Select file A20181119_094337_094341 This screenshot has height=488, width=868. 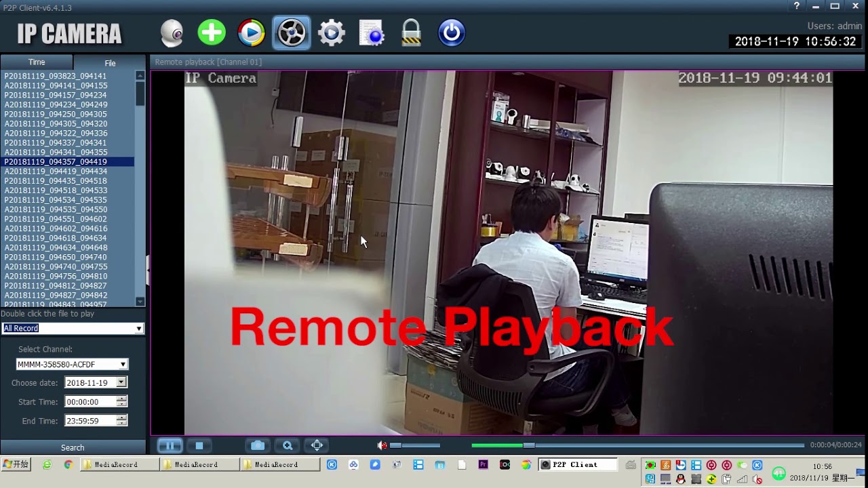68,142
